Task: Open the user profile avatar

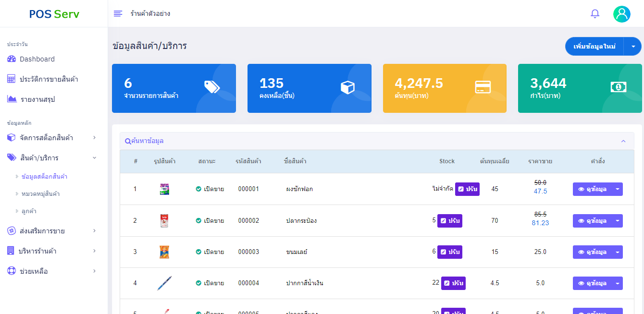Action: (x=621, y=14)
